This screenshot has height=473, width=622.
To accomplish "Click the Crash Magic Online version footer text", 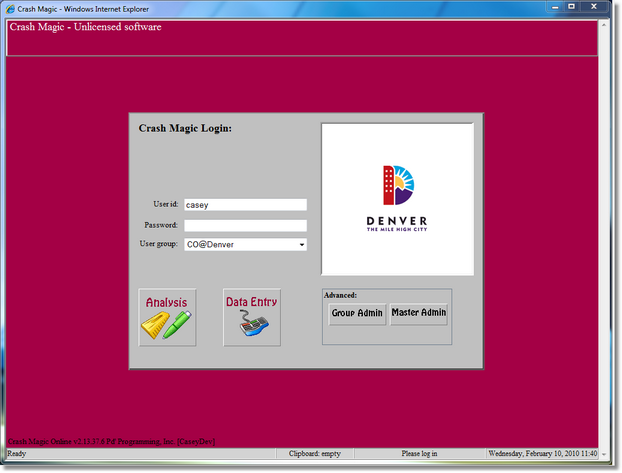I will click(110, 441).
